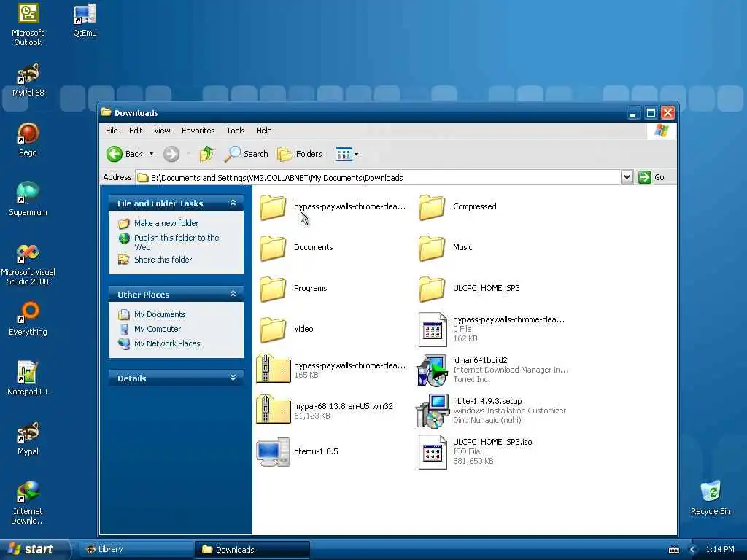Open the File menu
The width and height of the screenshot is (747, 560).
[112, 131]
